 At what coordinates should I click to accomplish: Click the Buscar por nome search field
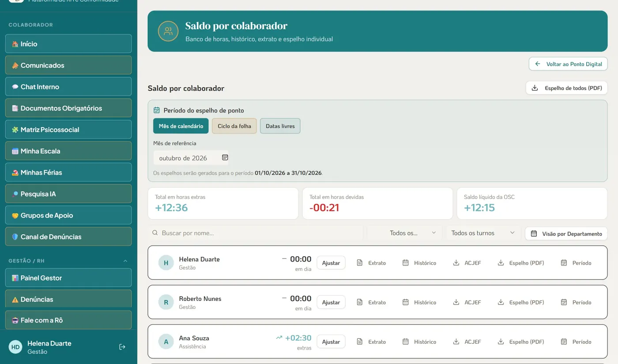256,233
